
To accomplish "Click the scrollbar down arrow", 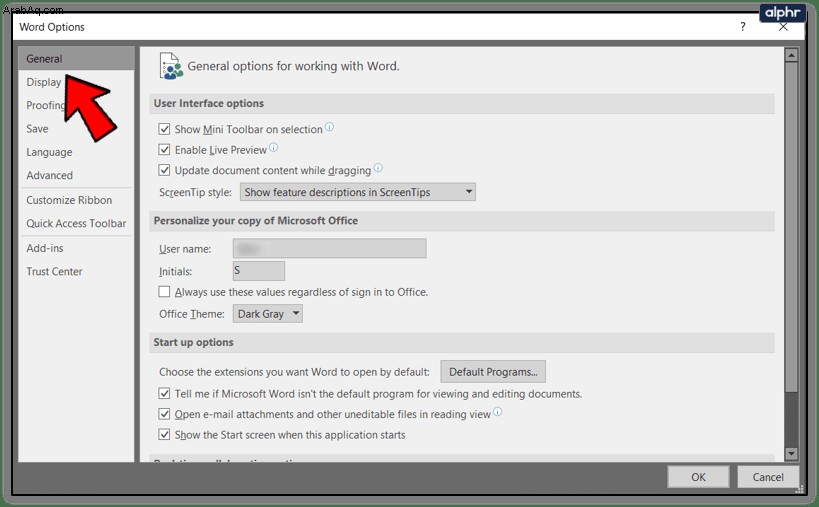I will coord(791,454).
